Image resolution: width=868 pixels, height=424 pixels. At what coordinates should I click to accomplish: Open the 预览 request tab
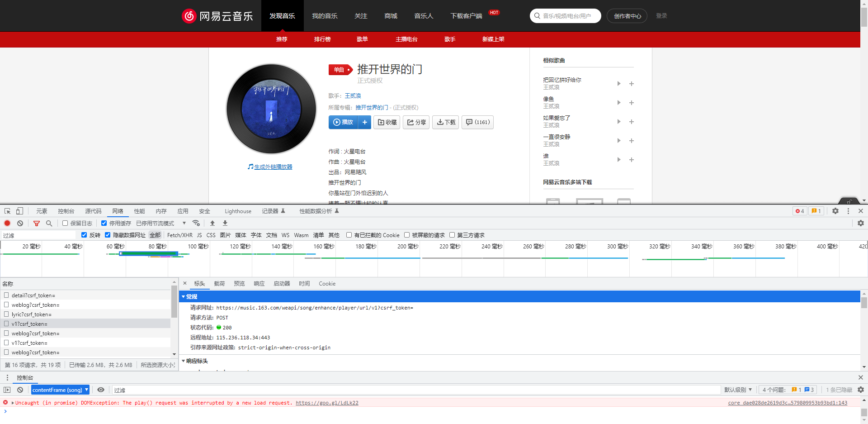[239, 283]
